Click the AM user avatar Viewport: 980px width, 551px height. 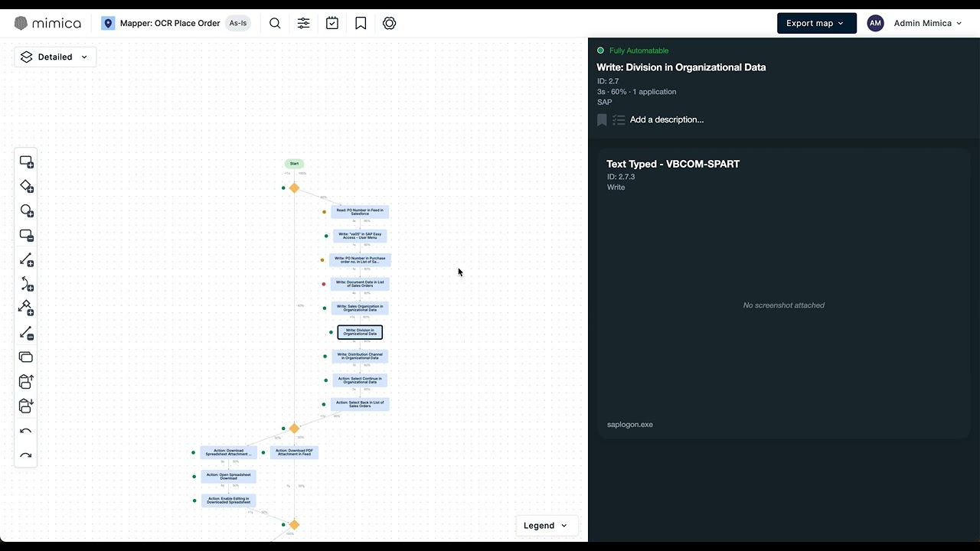875,23
